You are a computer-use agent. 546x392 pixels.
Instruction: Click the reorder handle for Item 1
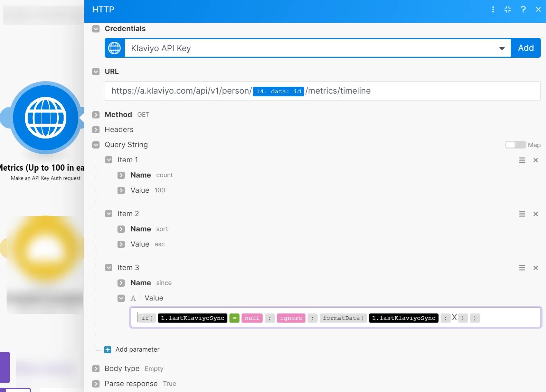click(x=522, y=160)
